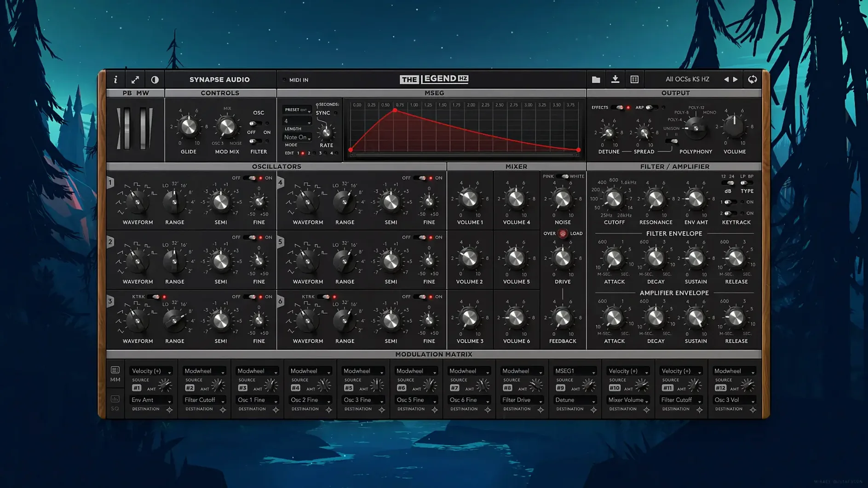Toggle the contrast theme icon
The height and width of the screenshot is (488, 868).
tap(155, 80)
